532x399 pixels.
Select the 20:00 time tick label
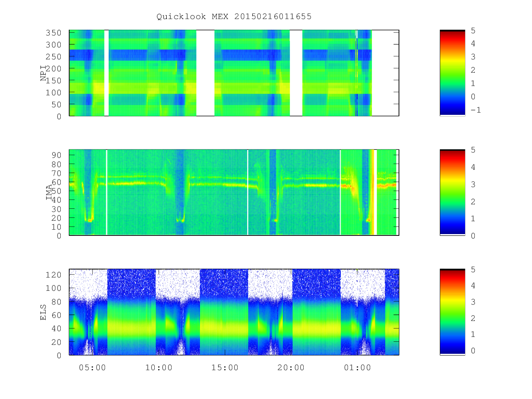click(x=291, y=368)
